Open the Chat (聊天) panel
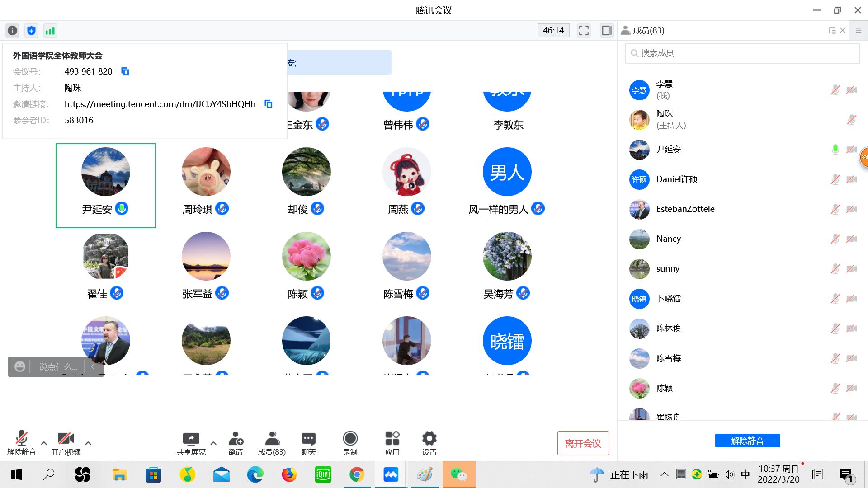Image resolution: width=868 pixels, height=488 pixels. (309, 443)
